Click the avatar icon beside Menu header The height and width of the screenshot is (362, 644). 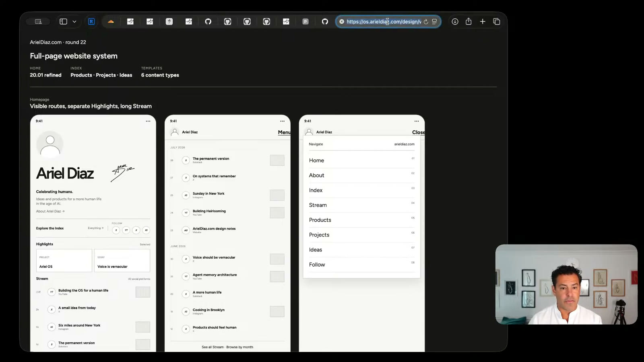(175, 132)
